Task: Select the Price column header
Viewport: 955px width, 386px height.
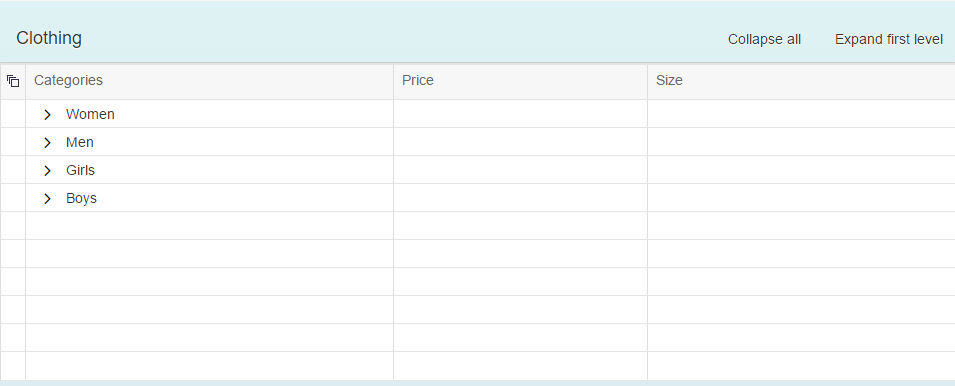Action: click(520, 81)
